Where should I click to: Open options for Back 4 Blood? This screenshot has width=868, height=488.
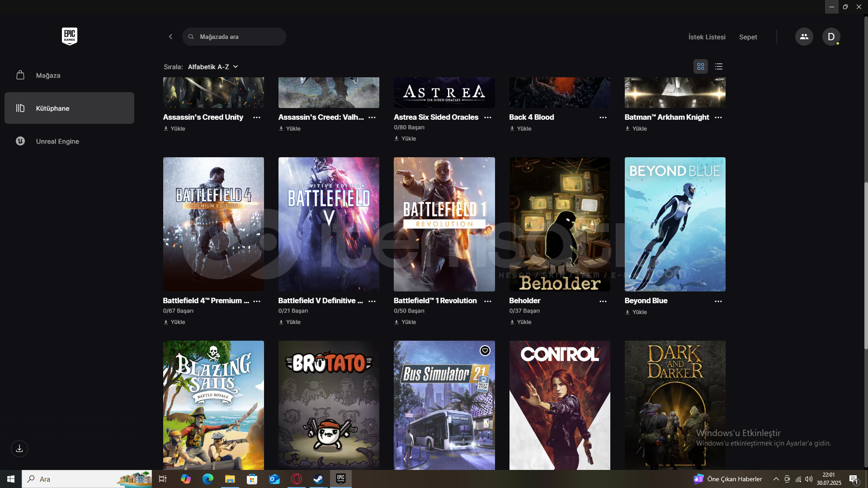(x=603, y=117)
